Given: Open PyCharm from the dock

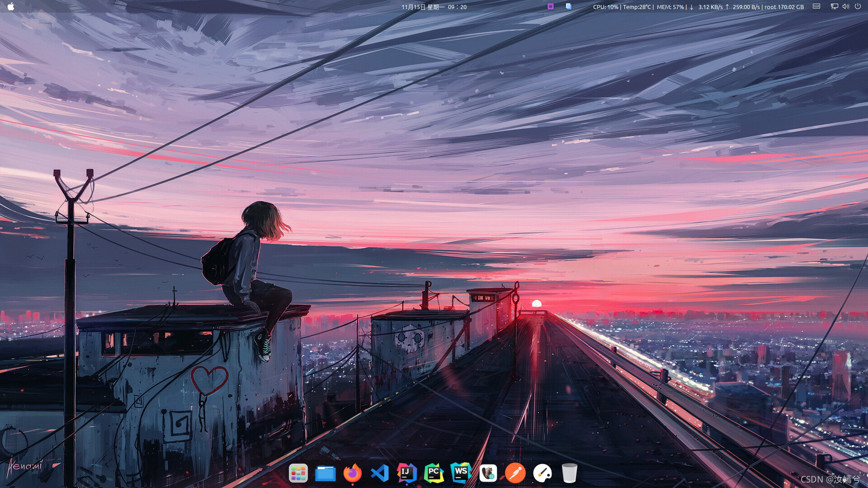Looking at the screenshot, I should pyautogui.click(x=434, y=473).
